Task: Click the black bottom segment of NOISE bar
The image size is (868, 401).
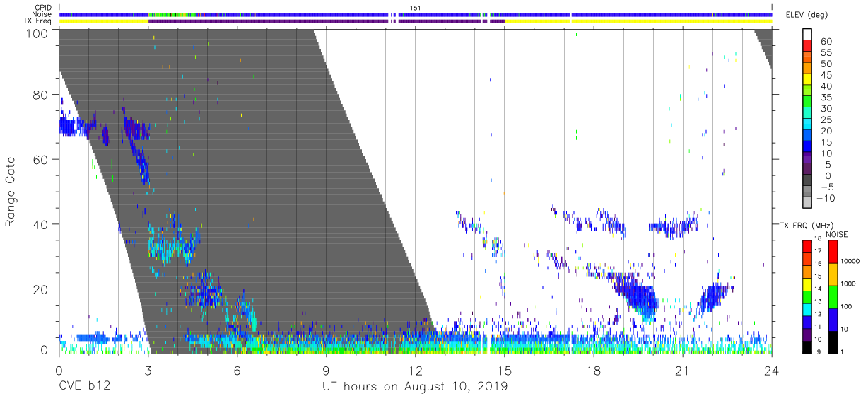Action: coord(833,342)
